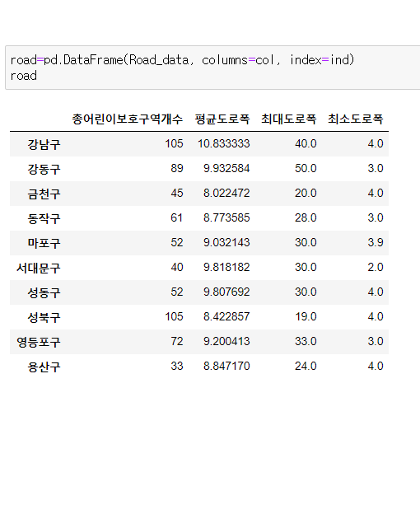Click max width 40.0 for 강남구
This screenshot has width=420, height=514.
(x=306, y=143)
